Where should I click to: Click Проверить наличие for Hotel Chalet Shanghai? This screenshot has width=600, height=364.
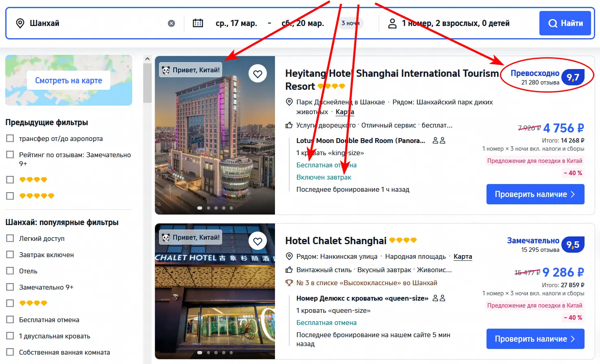coord(535,339)
